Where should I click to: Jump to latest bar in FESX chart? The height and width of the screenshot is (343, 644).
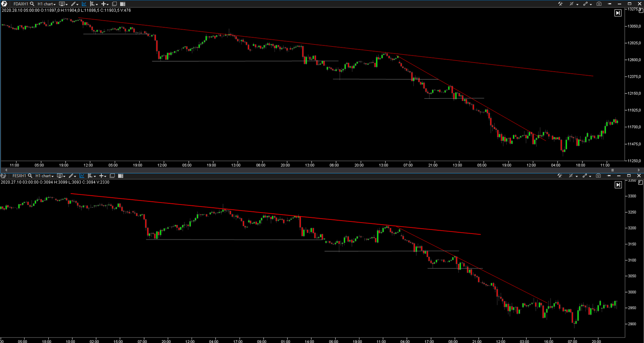coord(618,185)
